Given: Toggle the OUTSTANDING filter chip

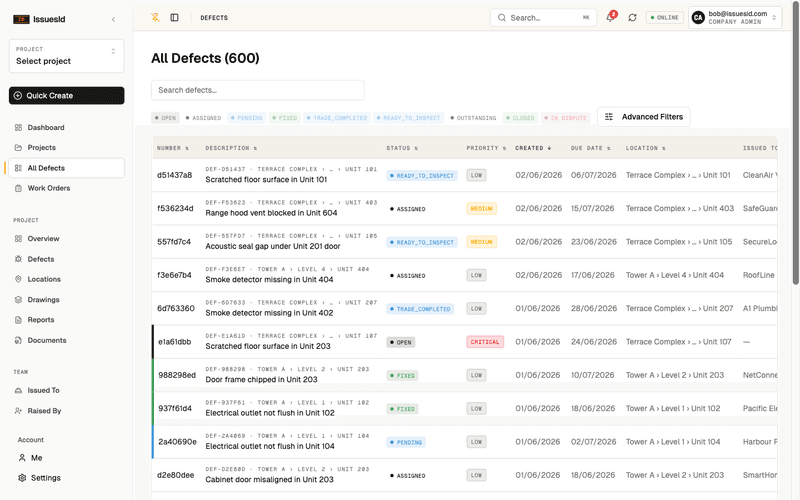Looking at the screenshot, I should 473,118.
